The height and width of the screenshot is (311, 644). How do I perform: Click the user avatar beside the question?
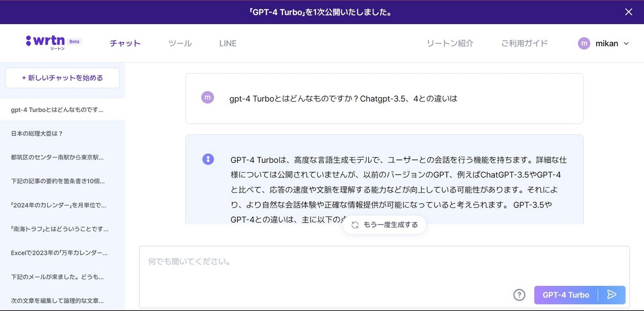coord(207,98)
